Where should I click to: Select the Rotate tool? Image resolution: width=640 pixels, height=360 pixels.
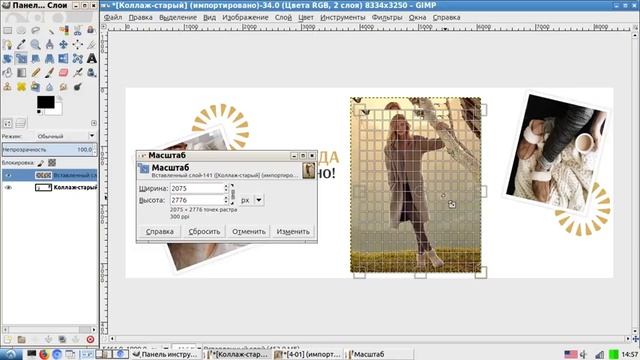(x=7, y=59)
